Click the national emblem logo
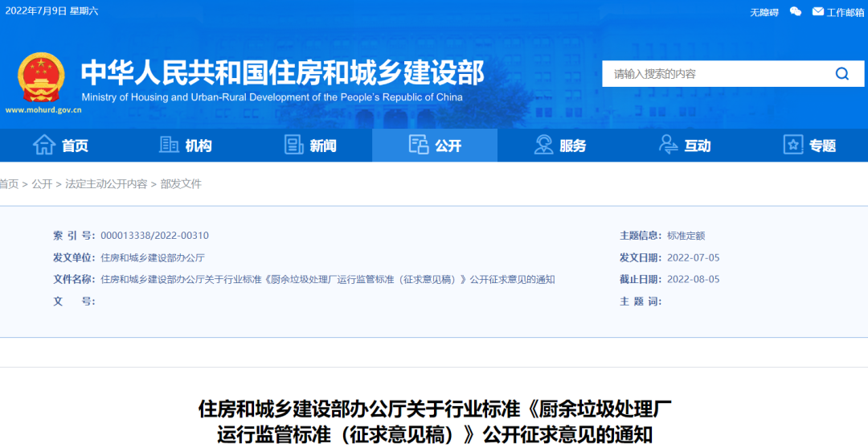The image size is (868, 448). (x=41, y=77)
